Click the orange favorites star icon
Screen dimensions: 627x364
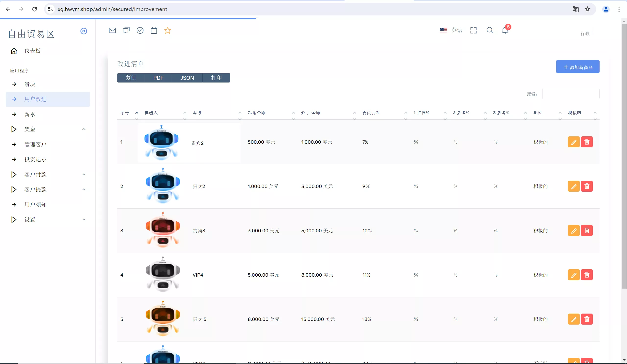pyautogui.click(x=168, y=30)
